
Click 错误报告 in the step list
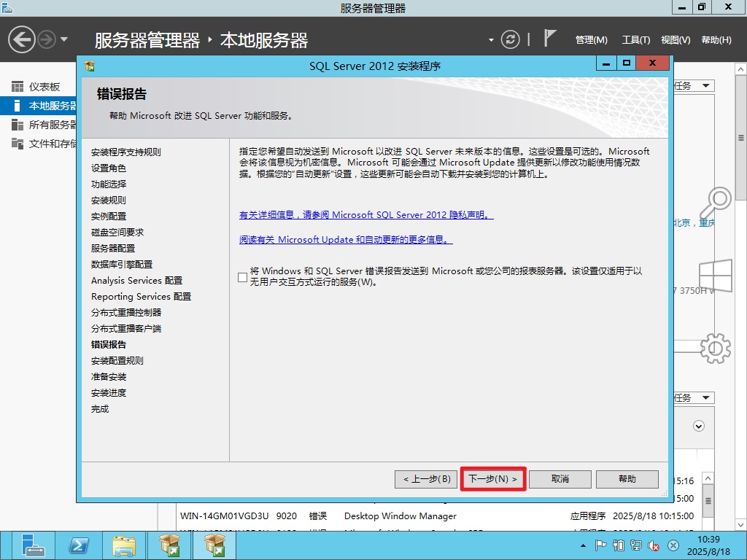click(109, 345)
